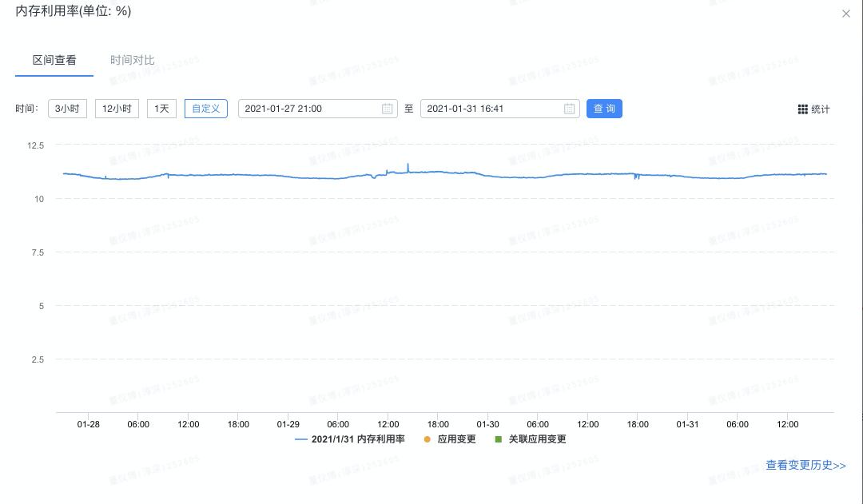Image resolution: width=863 pixels, height=504 pixels.
Task: Click the end time field 2021-01-31 16:41
Action: pos(490,109)
